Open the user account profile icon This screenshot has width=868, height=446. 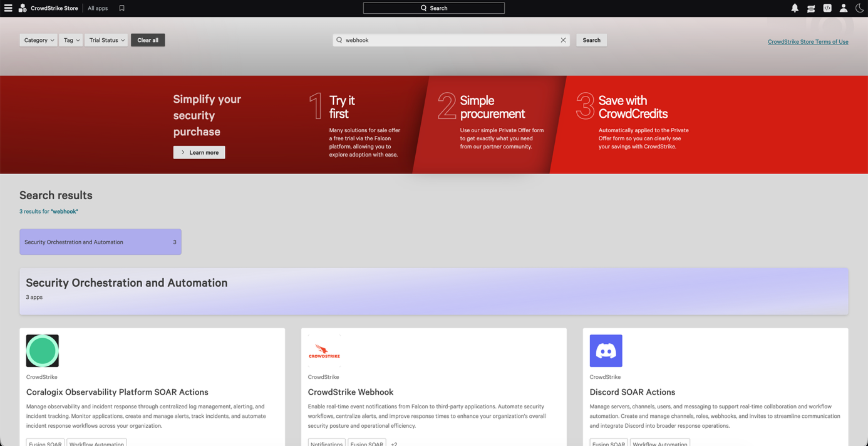pos(844,8)
